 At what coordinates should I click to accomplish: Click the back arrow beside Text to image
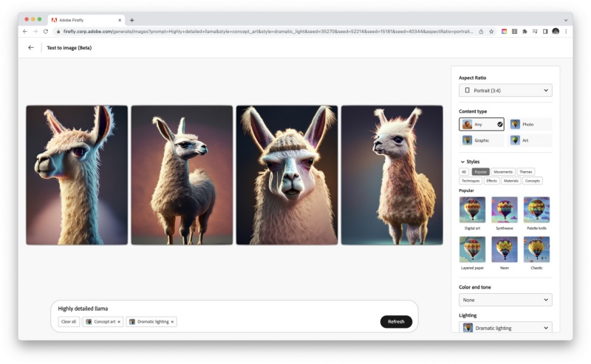point(31,47)
